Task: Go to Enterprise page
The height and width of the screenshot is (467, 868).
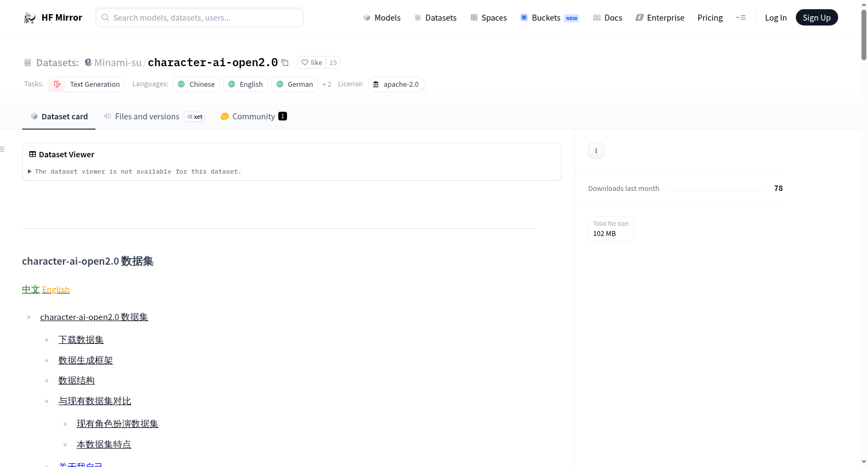Action: [660, 17]
